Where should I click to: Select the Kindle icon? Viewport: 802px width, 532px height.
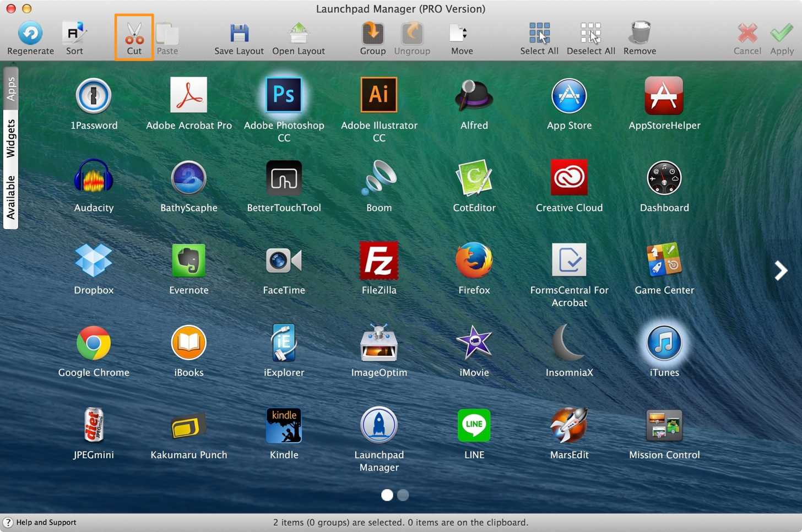coord(284,425)
